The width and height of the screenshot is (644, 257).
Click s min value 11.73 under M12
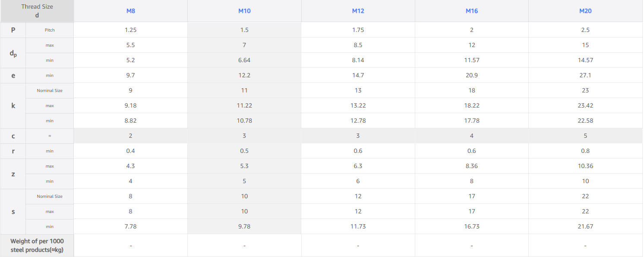358,226
